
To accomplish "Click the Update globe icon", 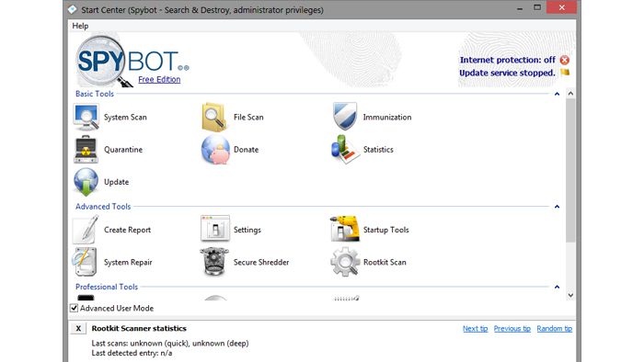I will click(x=86, y=182).
